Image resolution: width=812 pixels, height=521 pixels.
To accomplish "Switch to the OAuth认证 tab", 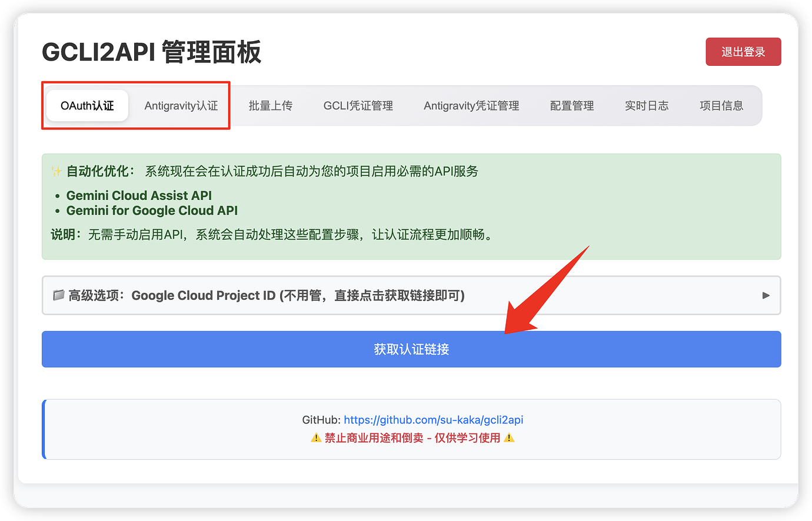I will coord(87,106).
